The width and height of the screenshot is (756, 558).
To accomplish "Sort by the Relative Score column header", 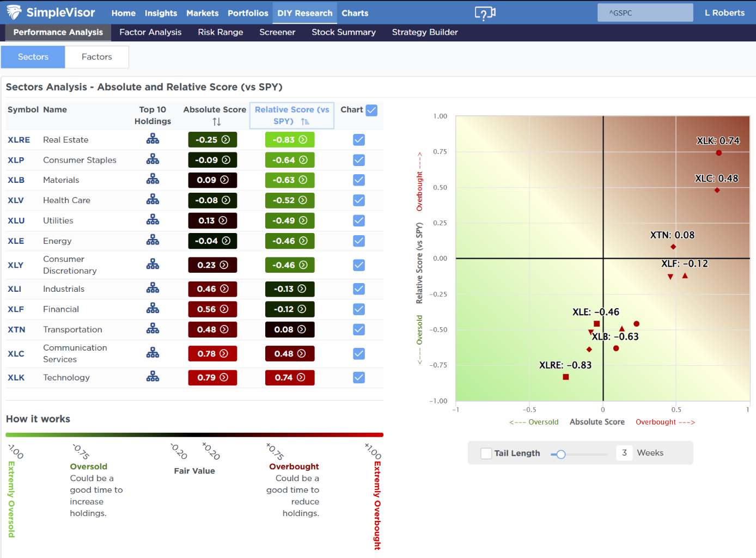I will (292, 115).
